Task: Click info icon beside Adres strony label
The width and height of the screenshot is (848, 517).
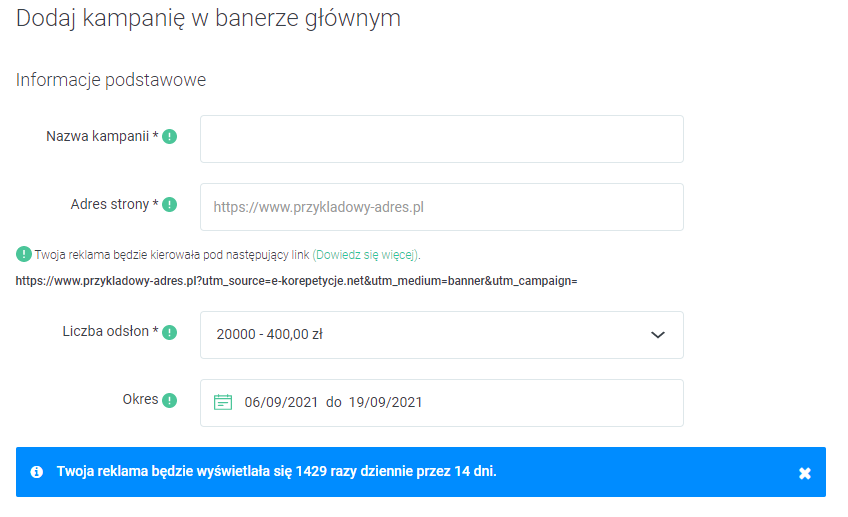Action: [170, 205]
